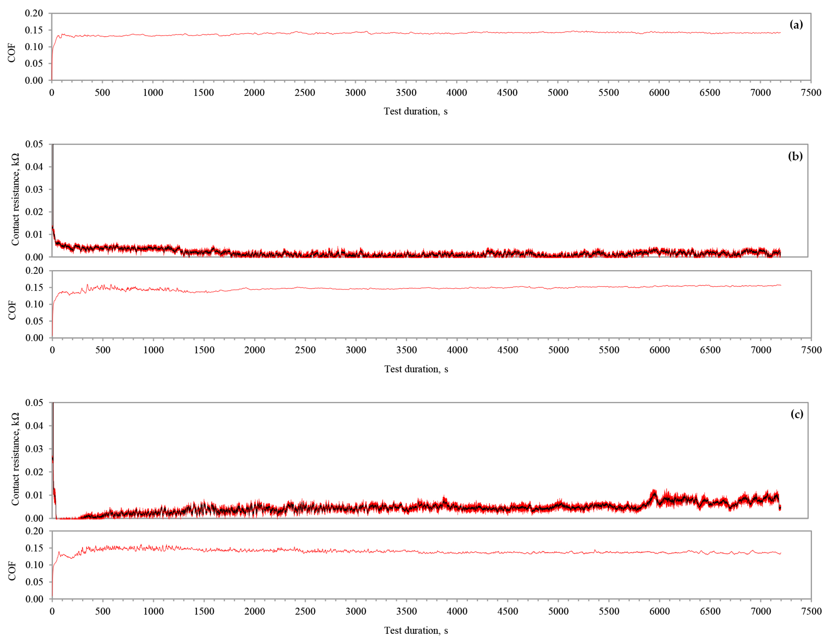
Task: Click the 5000 x-axis tick label of panel (a)
Action: (x=558, y=93)
